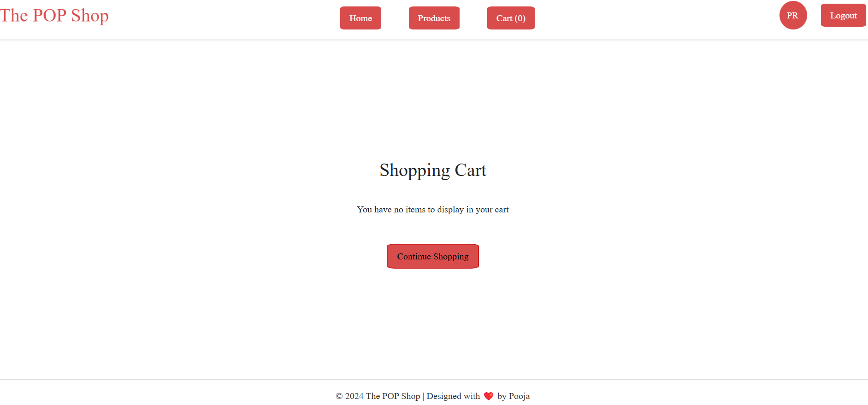Click the 'Designed with' footer text
The image size is (868, 405).
[x=453, y=396]
